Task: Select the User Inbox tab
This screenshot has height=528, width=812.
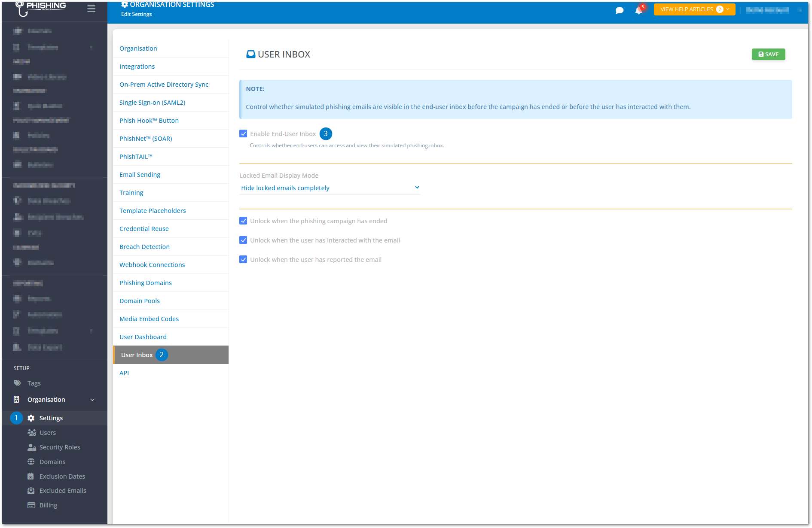Action: click(x=171, y=355)
